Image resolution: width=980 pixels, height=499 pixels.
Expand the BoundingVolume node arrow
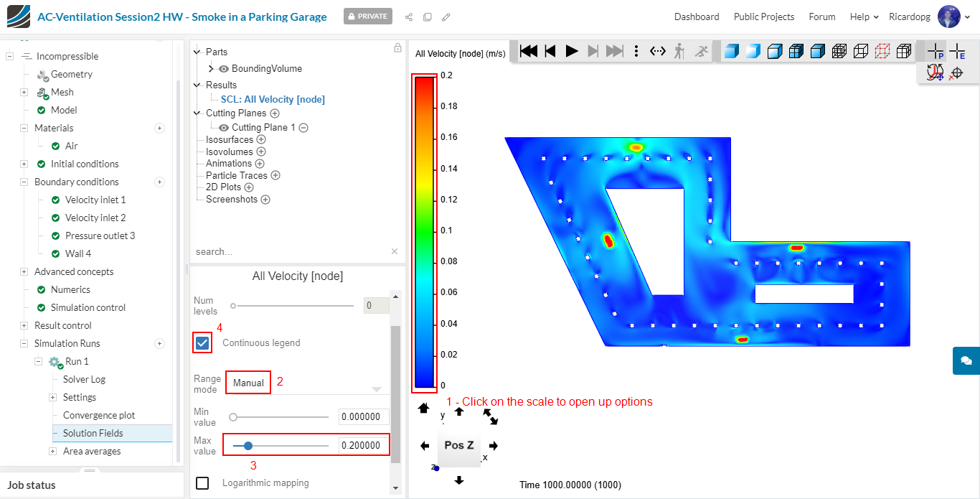coord(212,69)
